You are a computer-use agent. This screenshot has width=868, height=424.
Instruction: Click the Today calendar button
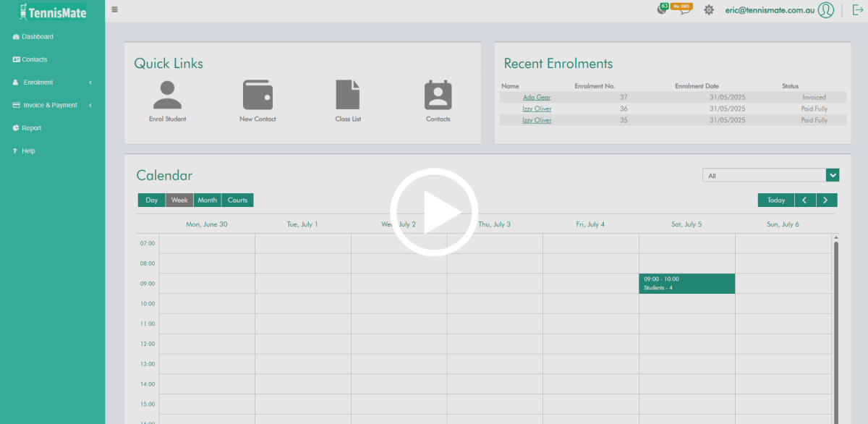(x=775, y=200)
